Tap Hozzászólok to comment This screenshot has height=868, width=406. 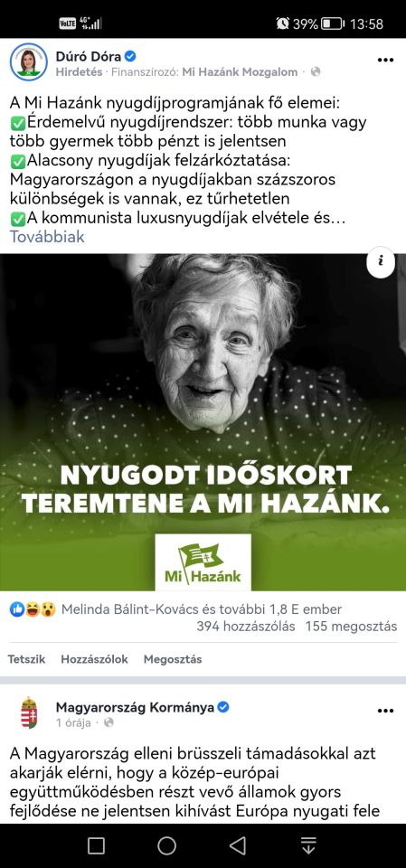[94, 659]
